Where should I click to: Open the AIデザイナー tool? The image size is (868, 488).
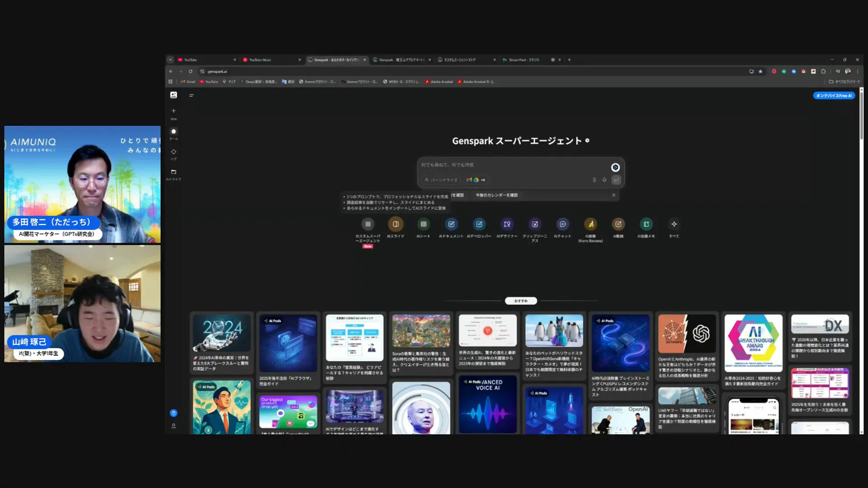(507, 224)
